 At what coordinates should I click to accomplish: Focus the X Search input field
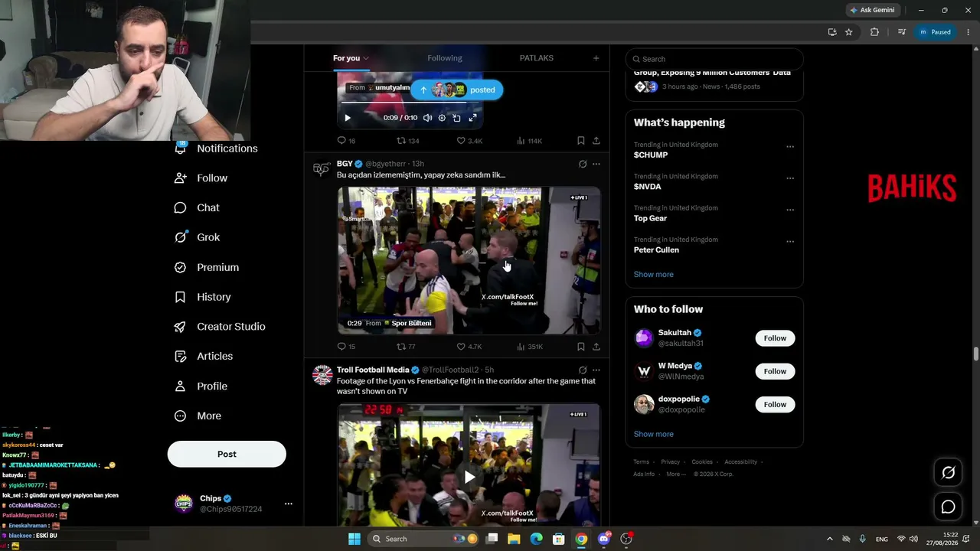click(x=714, y=59)
